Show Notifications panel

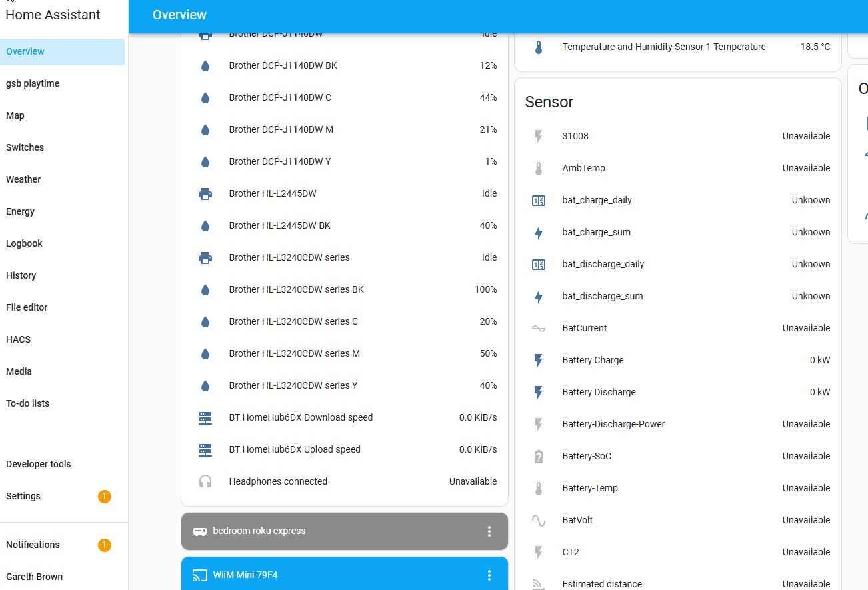[33, 545]
